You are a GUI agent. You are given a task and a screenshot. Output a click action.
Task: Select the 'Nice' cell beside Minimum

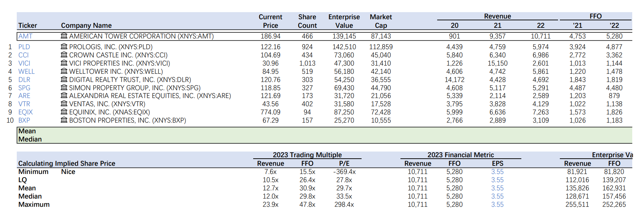coord(68,172)
